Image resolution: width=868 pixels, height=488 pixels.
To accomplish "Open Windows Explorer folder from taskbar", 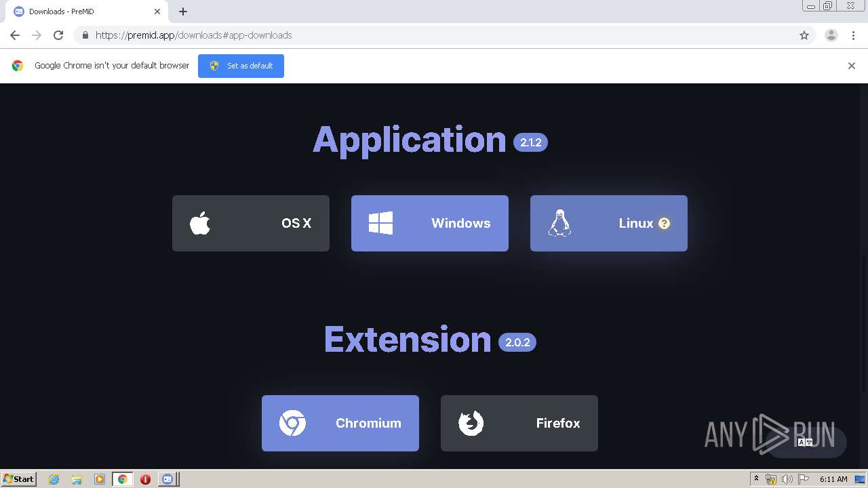I will (x=77, y=479).
